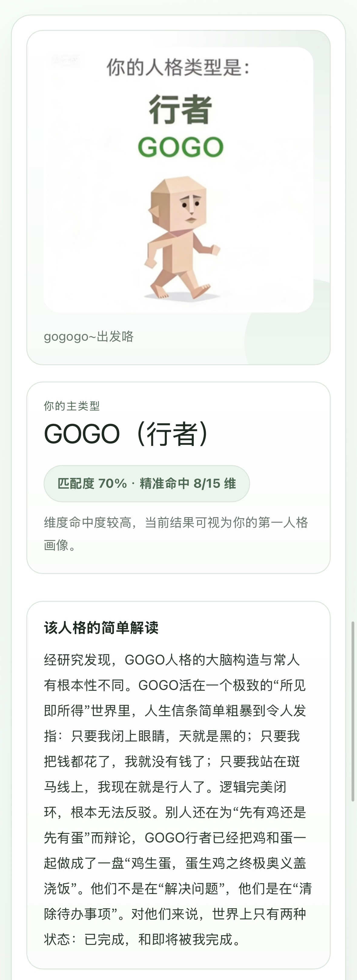
Task: Click the 鸡生蛋，蛋生鸡之终极奥义盖 phrase
Action: 218,863
